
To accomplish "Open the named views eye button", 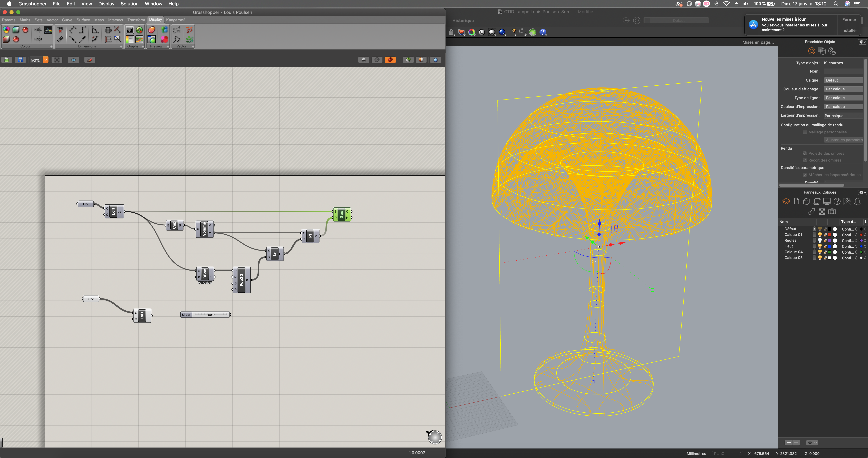I will [x=73, y=60].
